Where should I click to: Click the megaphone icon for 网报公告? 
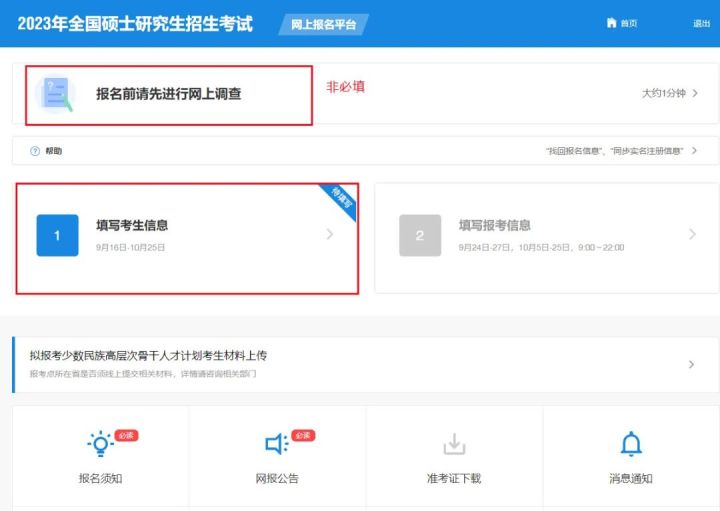(x=276, y=444)
